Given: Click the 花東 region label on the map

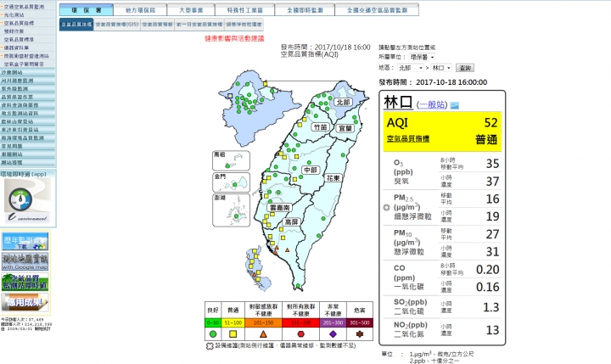Looking at the screenshot, I should coord(334,178).
